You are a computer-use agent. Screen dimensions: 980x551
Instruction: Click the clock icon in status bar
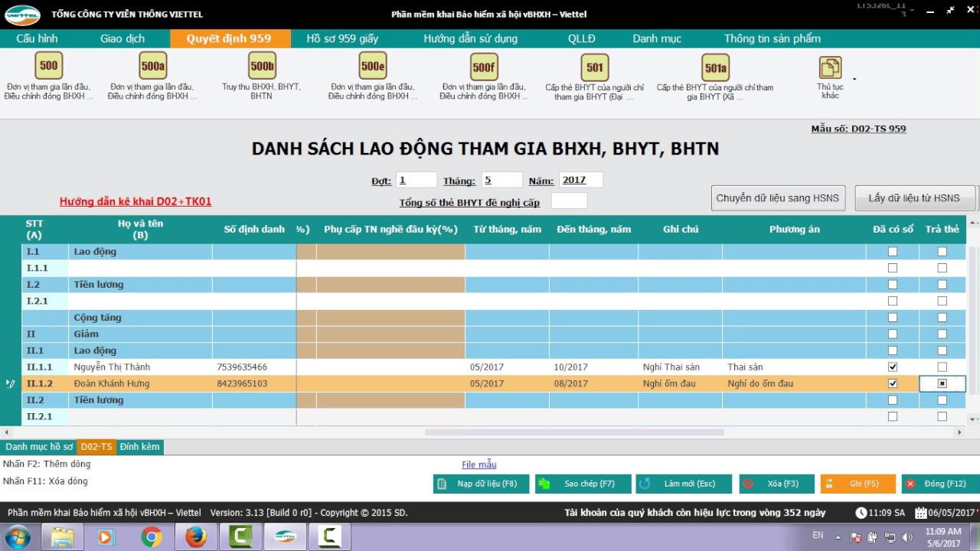point(861,513)
